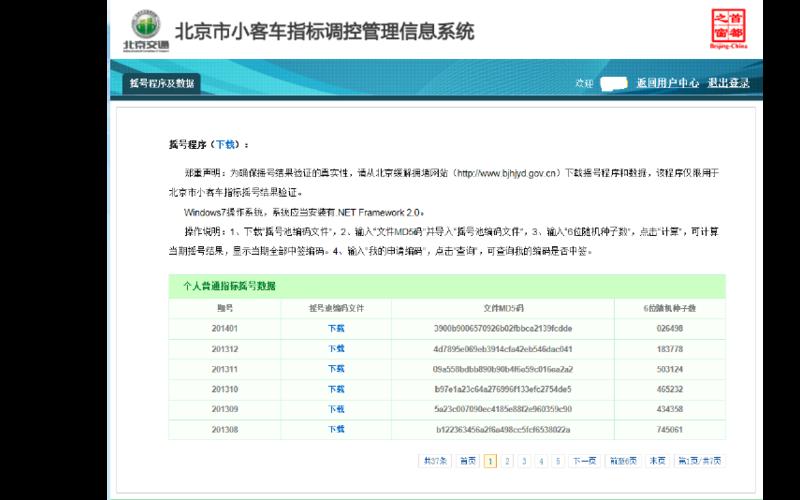The width and height of the screenshot is (800, 500).
Task: Click the 文件MD5码 column header
Action: click(x=503, y=308)
